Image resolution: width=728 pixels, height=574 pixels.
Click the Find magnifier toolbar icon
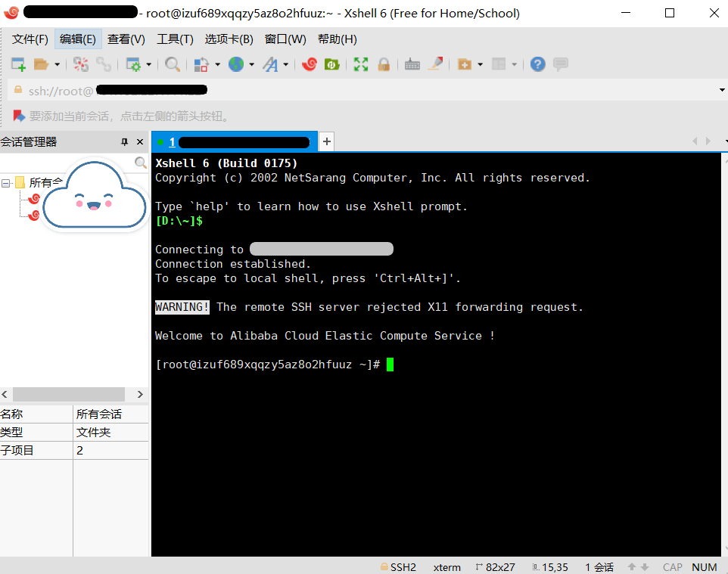[x=173, y=64]
